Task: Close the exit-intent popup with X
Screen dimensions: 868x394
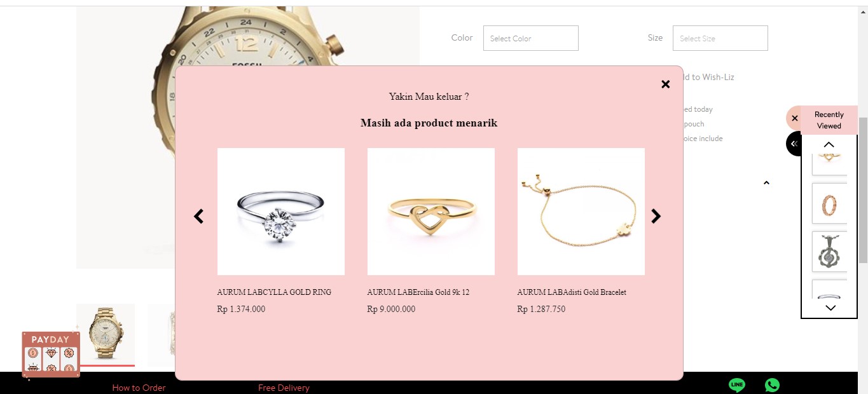Action: click(665, 84)
